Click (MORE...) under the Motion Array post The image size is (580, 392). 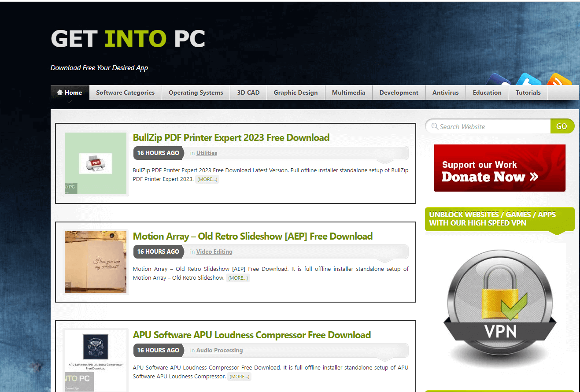coord(238,278)
